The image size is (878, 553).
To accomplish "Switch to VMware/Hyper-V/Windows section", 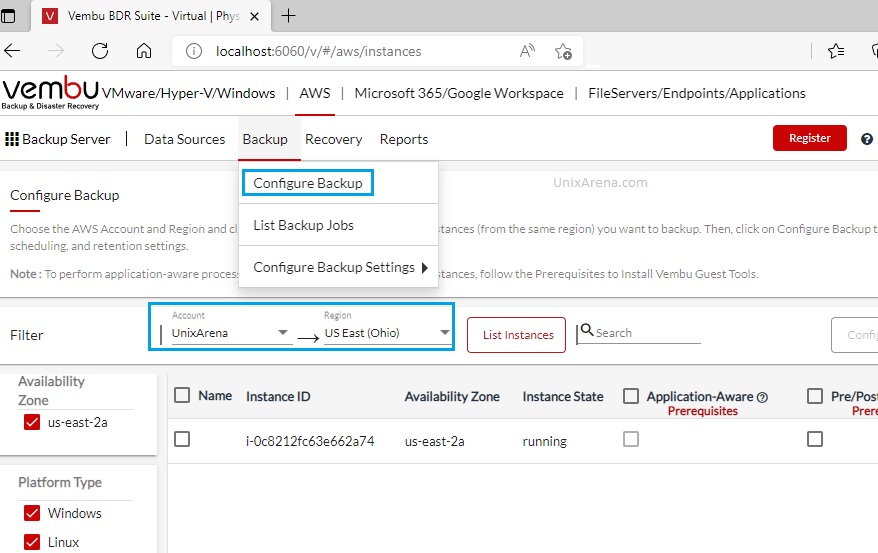I will (x=189, y=93).
